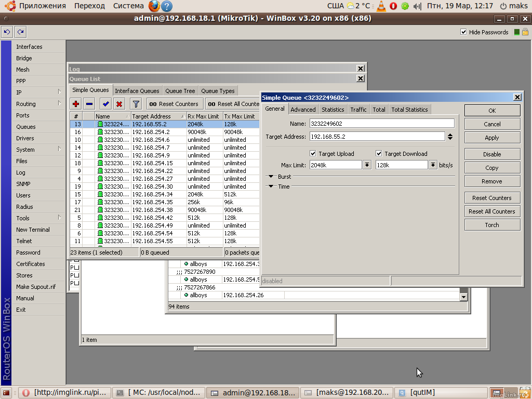
Task: Open the IP submenu in the sidebar
Action: click(x=38, y=92)
